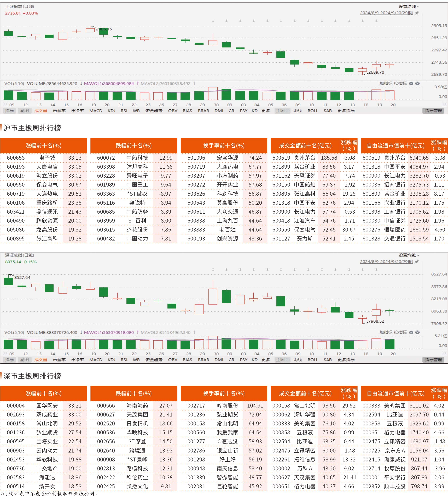Open 更多 sub-chart indicators in Shenzhen toolbar

coord(266,360)
